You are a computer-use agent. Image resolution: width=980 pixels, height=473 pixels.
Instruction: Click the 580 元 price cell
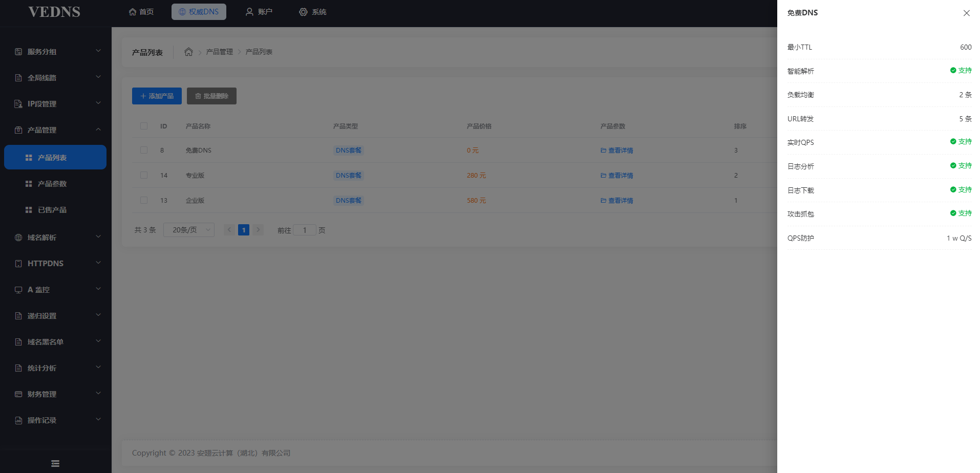click(476, 201)
